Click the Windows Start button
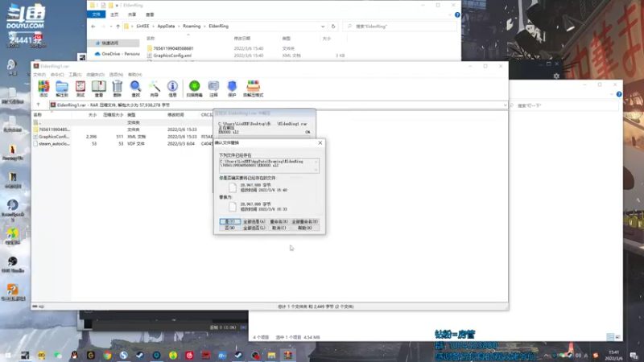Image resolution: width=644 pixels, height=362 pixels. point(8,356)
